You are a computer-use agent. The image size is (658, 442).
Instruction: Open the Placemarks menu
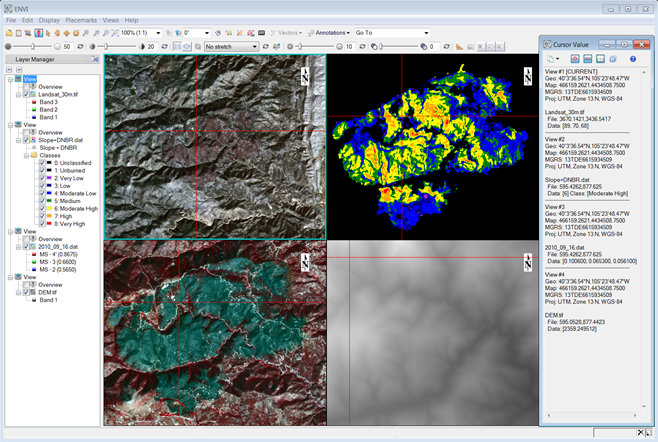point(80,20)
